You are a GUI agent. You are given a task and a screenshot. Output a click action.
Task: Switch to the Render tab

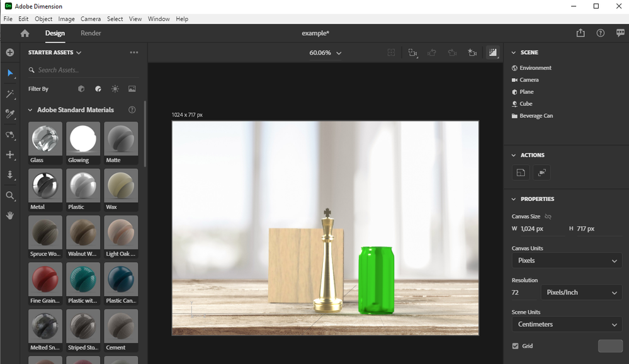tap(91, 33)
